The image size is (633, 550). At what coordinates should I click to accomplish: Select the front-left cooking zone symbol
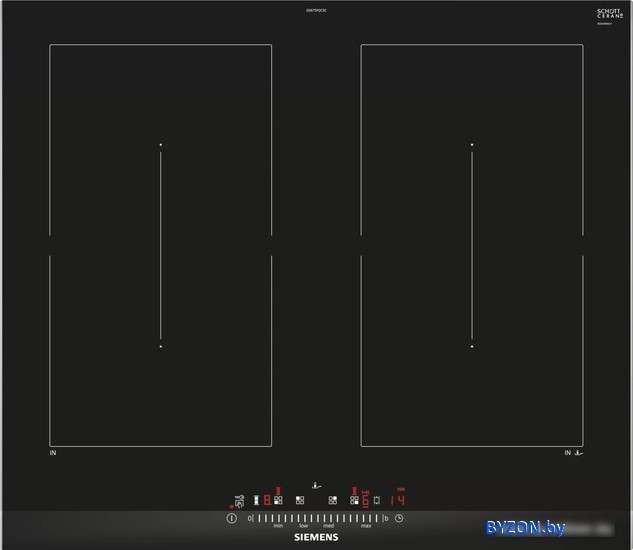click(x=278, y=500)
